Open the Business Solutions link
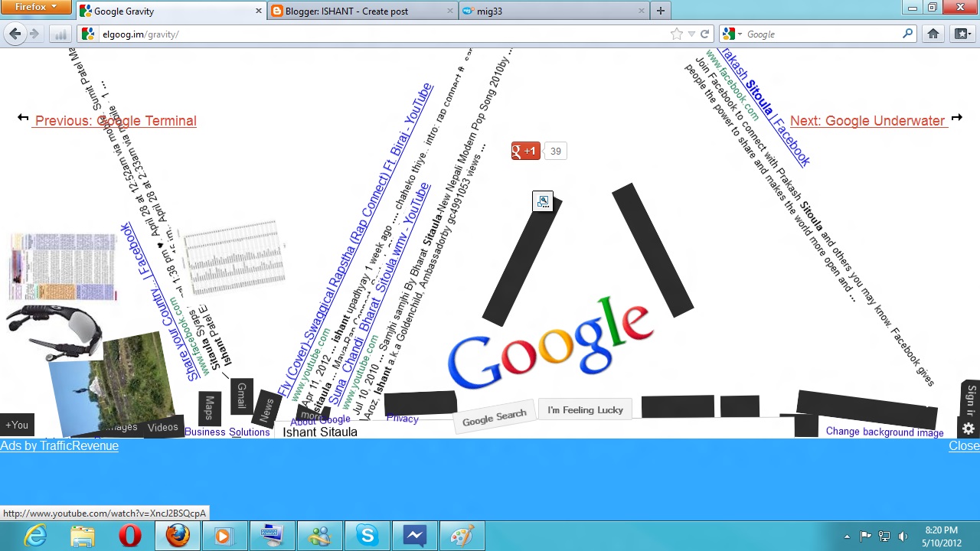 [227, 432]
